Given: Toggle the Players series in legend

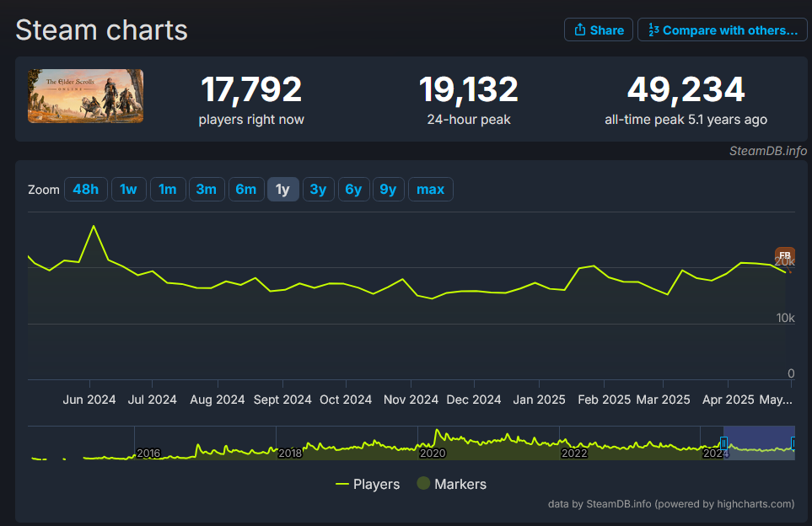Looking at the screenshot, I should 368,484.
